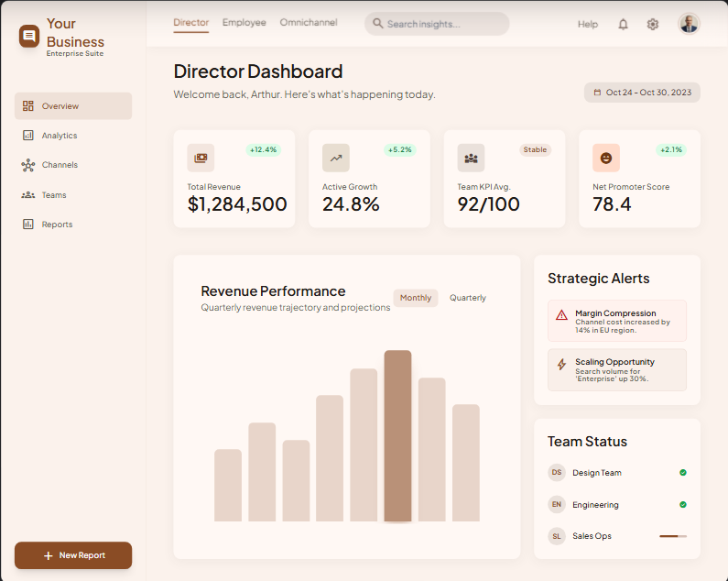Viewport: 728px width, 581px height.
Task: Click the Stable KPI badge
Action: click(535, 149)
